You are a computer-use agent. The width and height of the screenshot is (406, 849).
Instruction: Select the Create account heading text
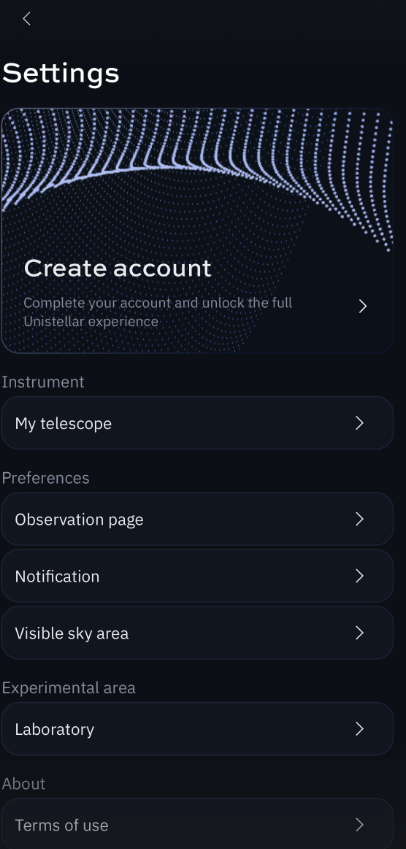(x=117, y=268)
